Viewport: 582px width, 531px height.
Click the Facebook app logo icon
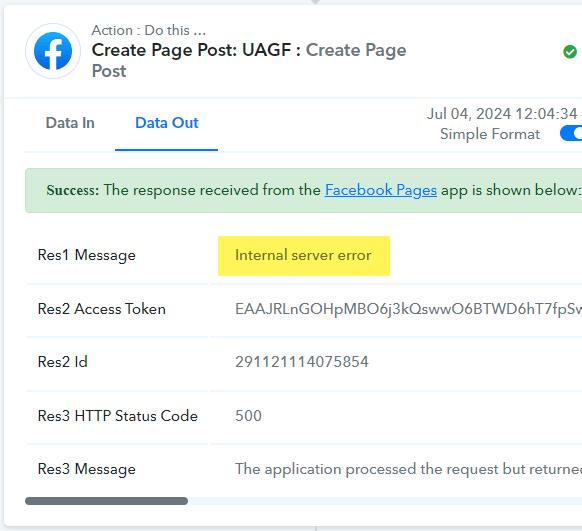[x=53, y=51]
